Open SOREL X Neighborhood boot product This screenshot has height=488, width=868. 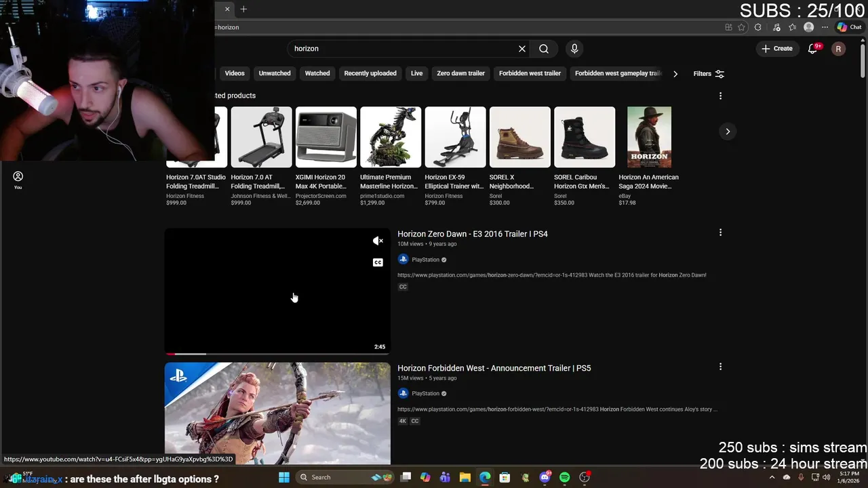point(520,157)
